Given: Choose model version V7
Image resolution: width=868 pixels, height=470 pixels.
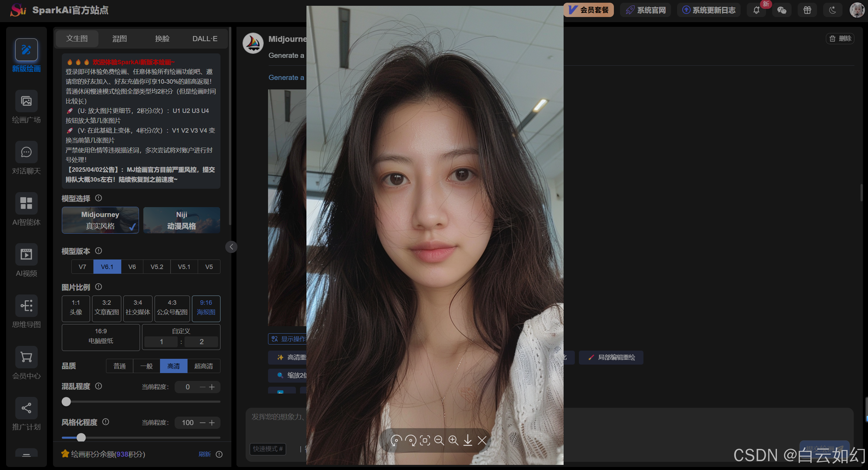Looking at the screenshot, I should point(82,267).
